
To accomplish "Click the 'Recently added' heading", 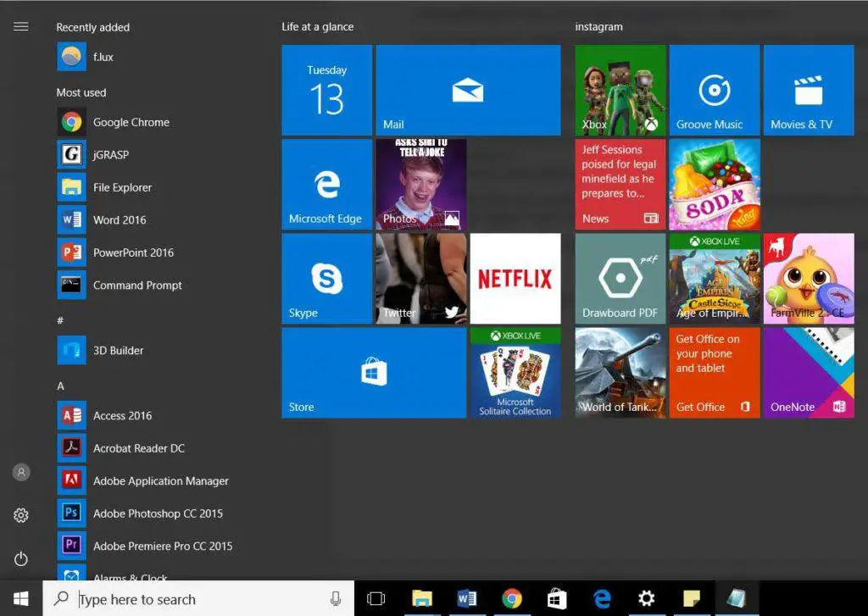I will 93,27.
